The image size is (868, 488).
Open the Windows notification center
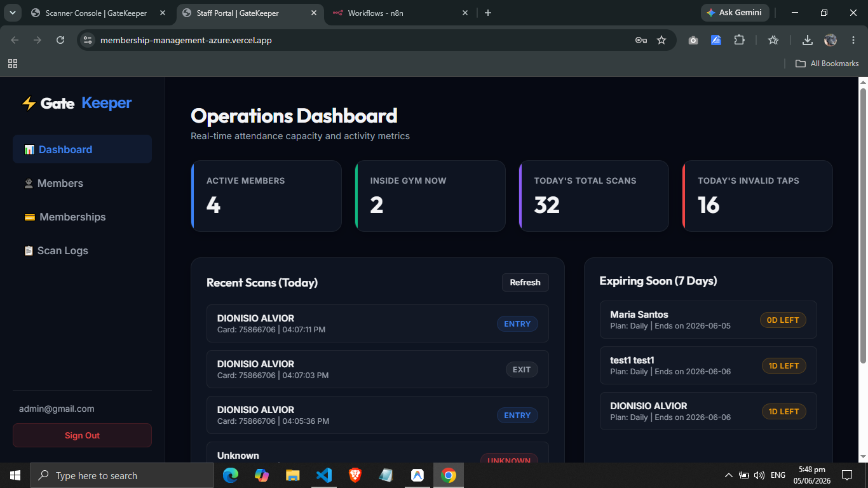tap(847, 475)
